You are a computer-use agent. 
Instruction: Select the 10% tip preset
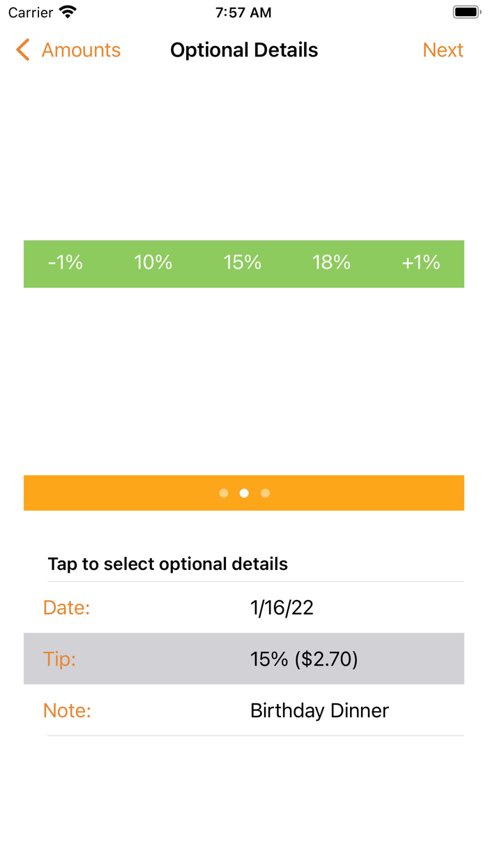click(153, 263)
